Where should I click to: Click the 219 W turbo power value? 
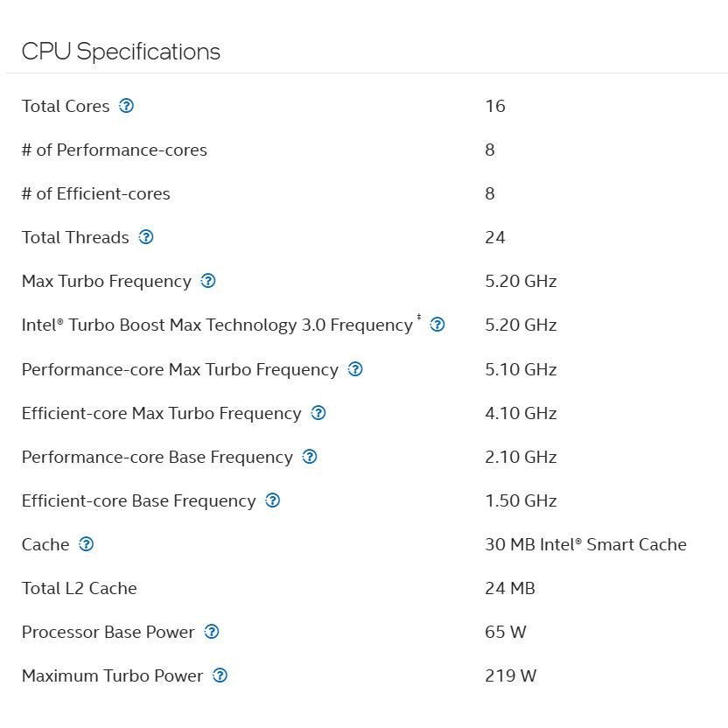tap(510, 675)
